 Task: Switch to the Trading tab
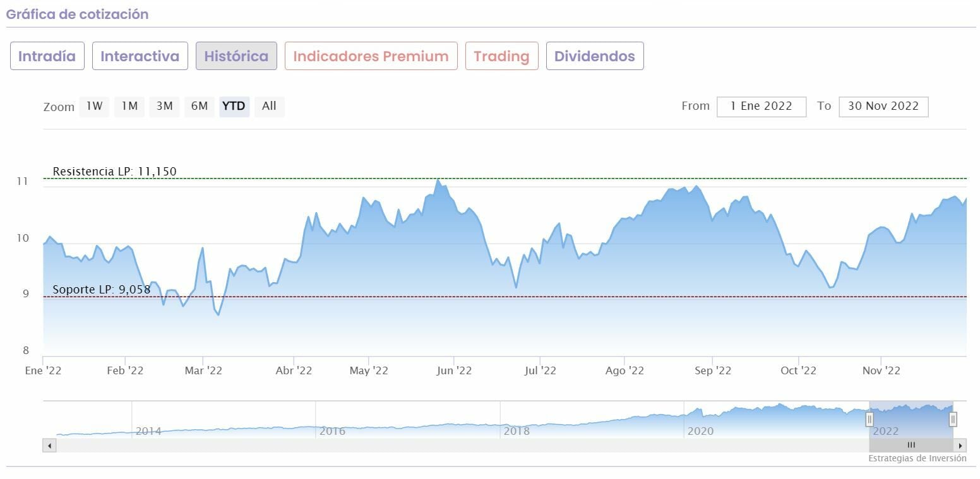501,56
